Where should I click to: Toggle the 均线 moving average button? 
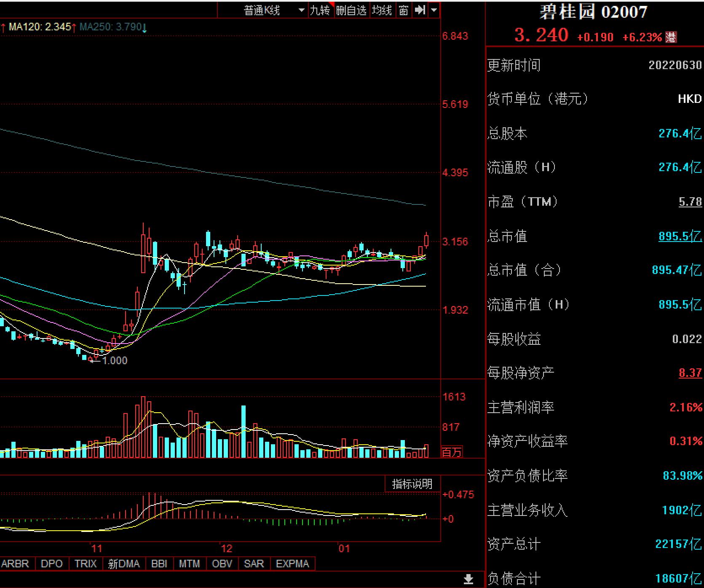tap(382, 10)
